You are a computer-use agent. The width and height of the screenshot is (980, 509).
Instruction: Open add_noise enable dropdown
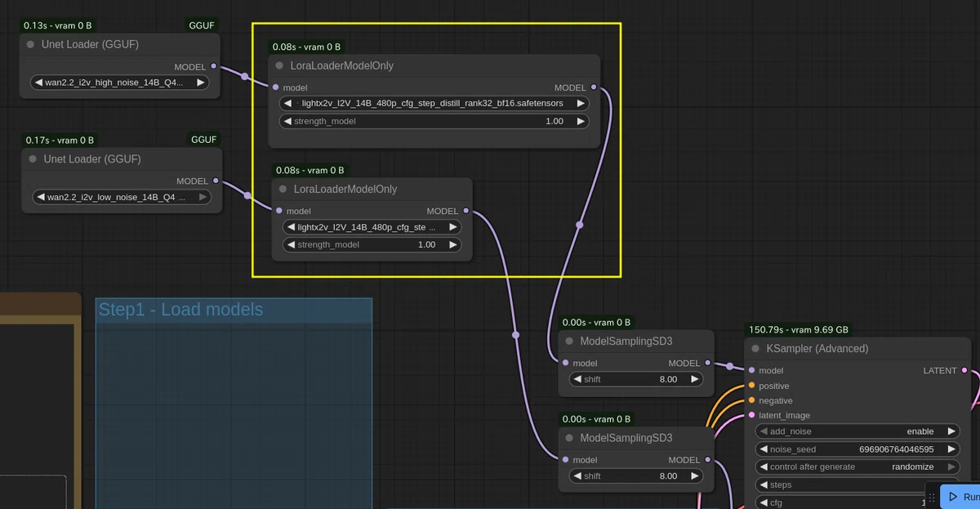click(857, 431)
